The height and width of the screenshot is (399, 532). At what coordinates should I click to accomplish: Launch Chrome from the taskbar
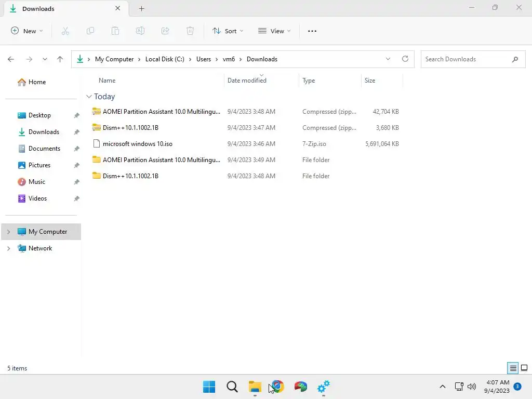pyautogui.click(x=277, y=387)
